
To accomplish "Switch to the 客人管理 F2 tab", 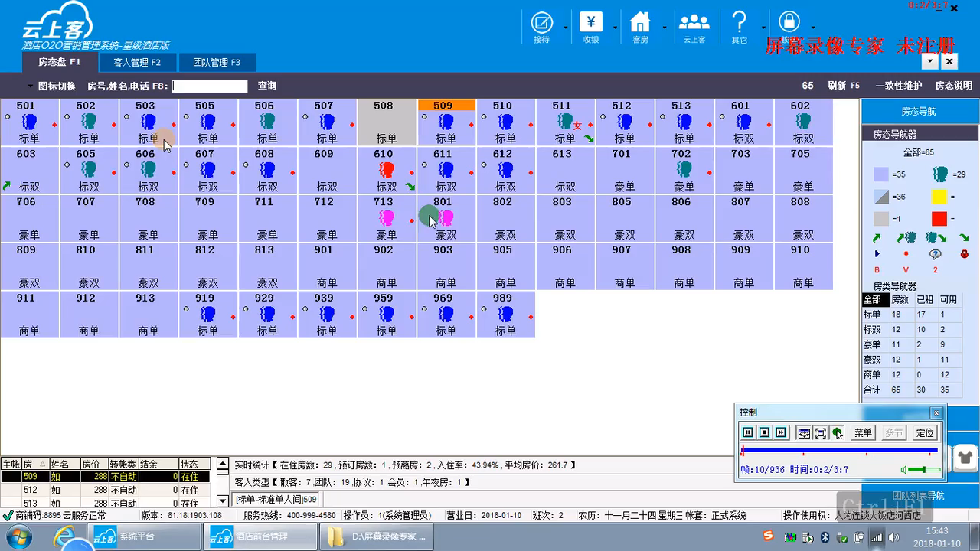I will point(137,63).
